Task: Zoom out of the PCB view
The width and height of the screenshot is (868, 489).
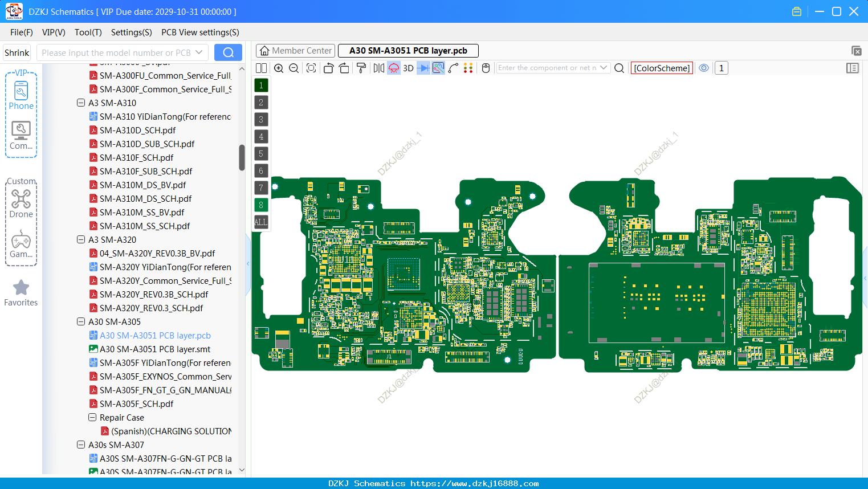Action: pyautogui.click(x=294, y=68)
